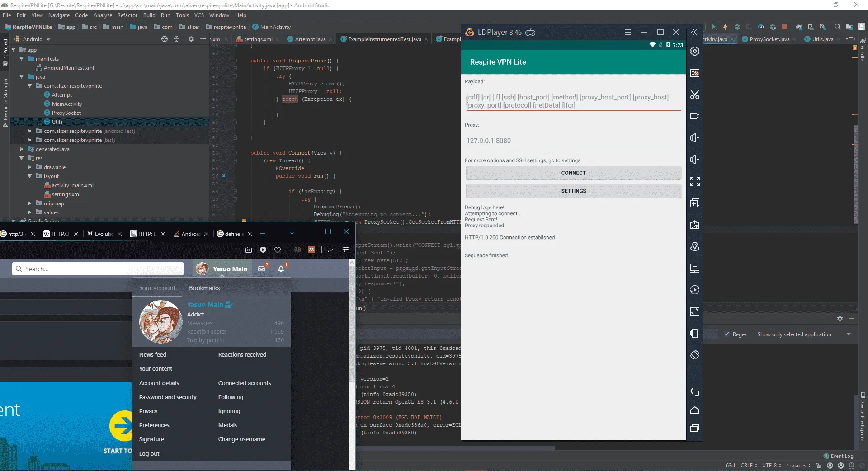Click the LDPlayer scissors screenshot icon

[695, 94]
